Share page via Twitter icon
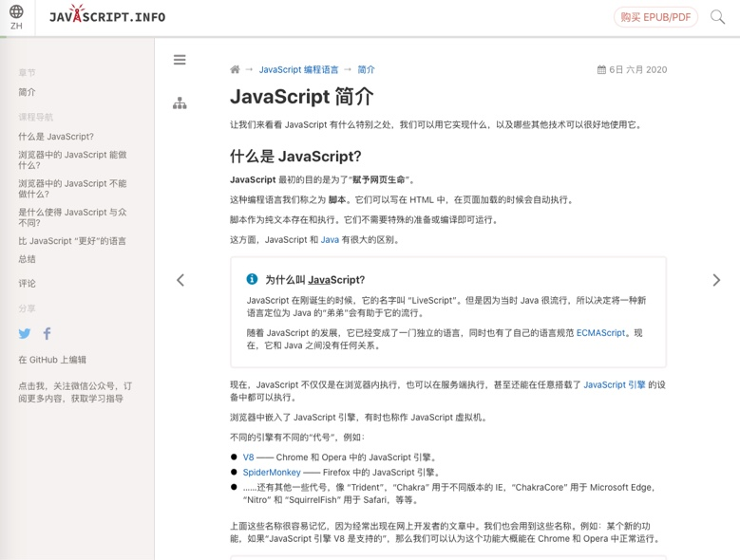 pos(25,334)
